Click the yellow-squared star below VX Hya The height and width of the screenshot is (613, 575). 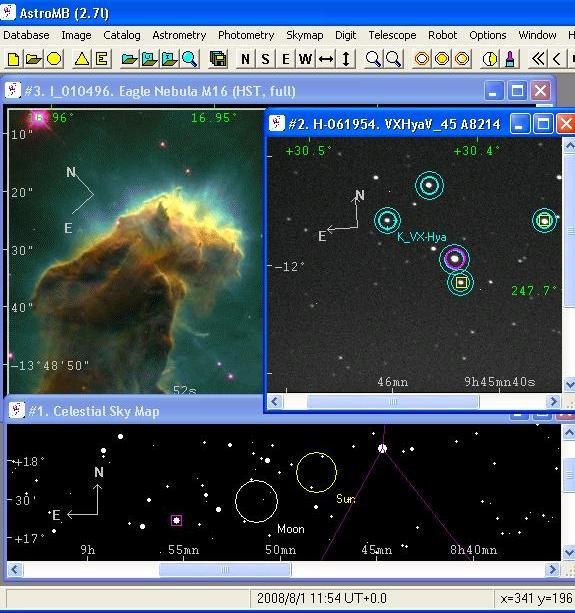(x=461, y=282)
